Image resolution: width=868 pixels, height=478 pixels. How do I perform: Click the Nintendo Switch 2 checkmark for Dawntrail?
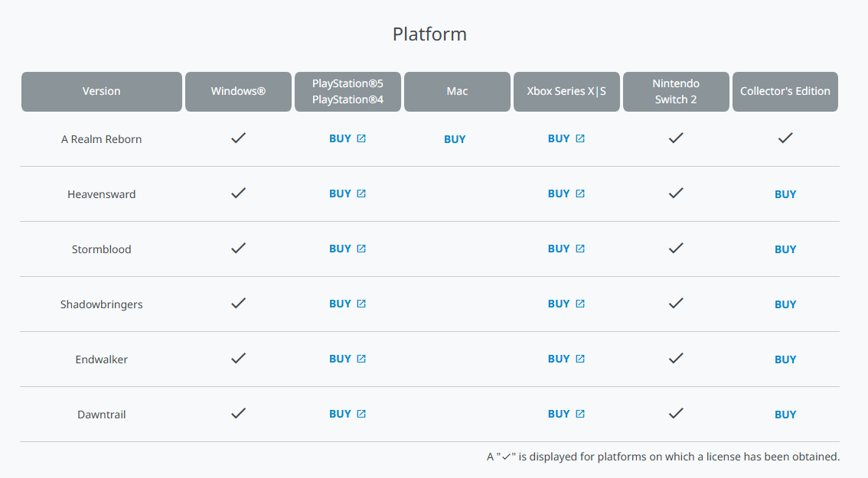676,413
